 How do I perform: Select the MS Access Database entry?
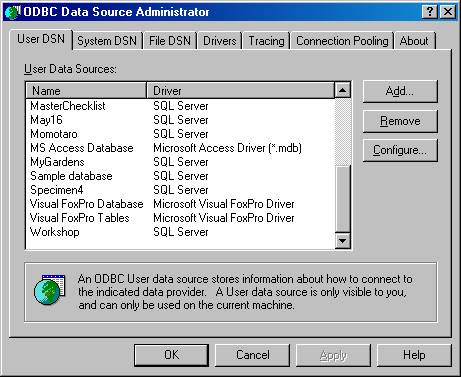tap(82, 148)
